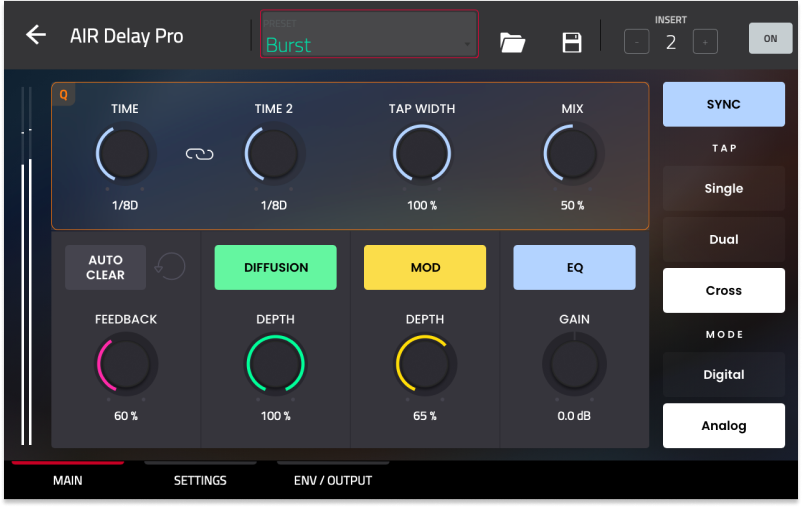Screen dimensions: 802x508
Task: Click the orange Q icon
Action: point(64,95)
